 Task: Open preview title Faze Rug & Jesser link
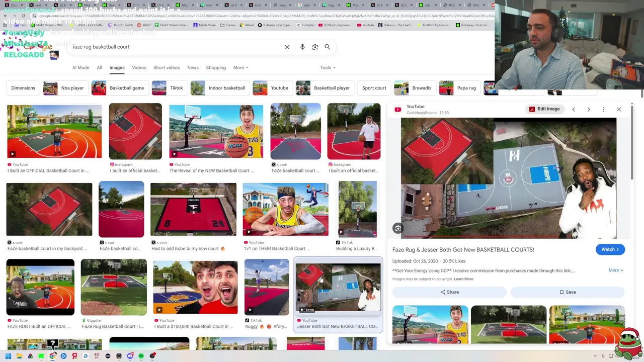pos(463,249)
